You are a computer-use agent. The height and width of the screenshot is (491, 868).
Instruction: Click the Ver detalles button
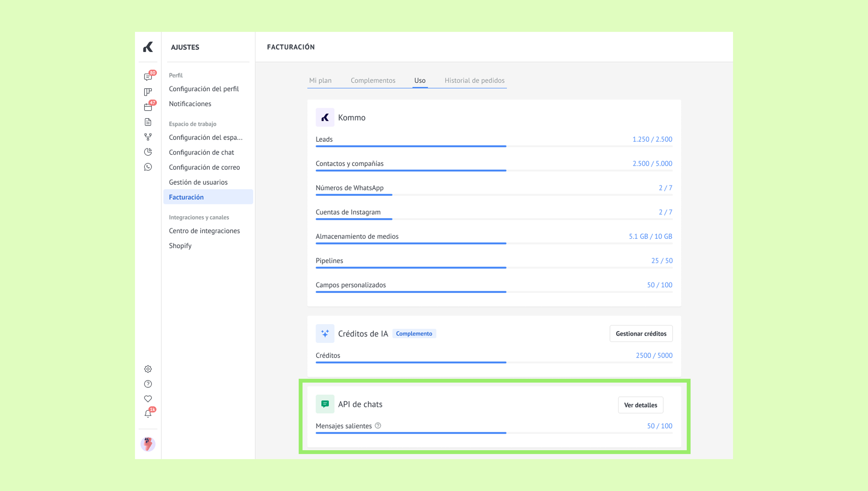[640, 405]
